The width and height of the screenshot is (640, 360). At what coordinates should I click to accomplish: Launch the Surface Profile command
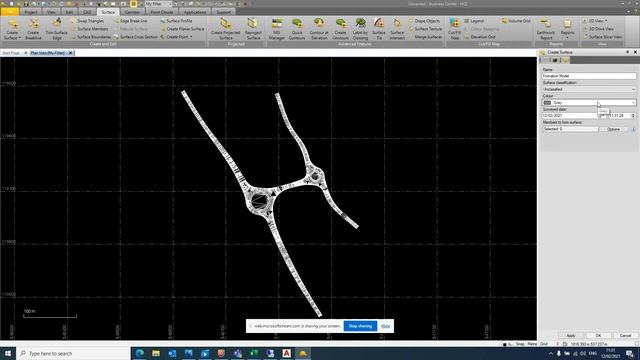point(176,21)
